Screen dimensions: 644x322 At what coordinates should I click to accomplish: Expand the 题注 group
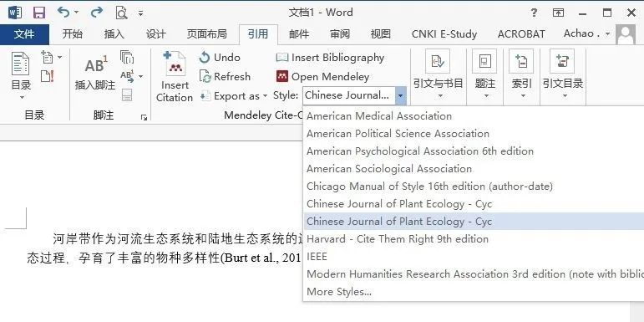tap(484, 75)
